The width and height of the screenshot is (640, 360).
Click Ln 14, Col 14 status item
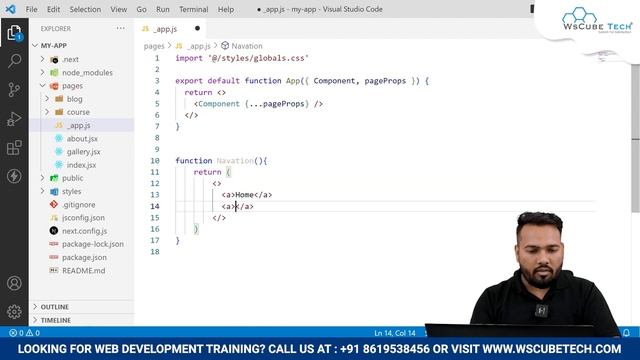click(395, 333)
